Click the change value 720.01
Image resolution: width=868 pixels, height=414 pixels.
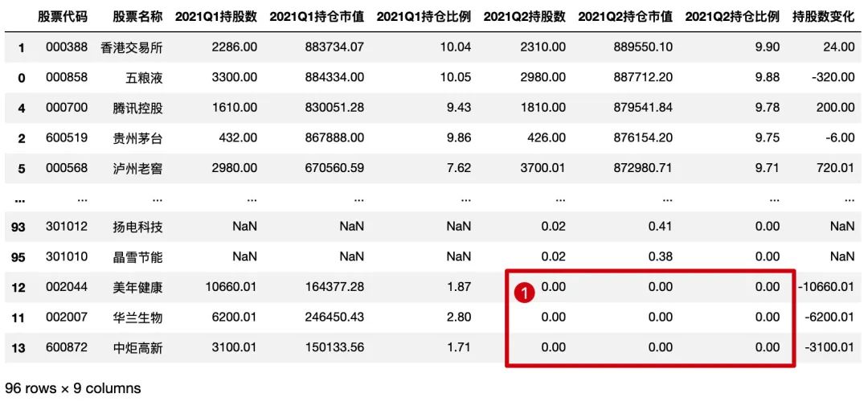[835, 168]
